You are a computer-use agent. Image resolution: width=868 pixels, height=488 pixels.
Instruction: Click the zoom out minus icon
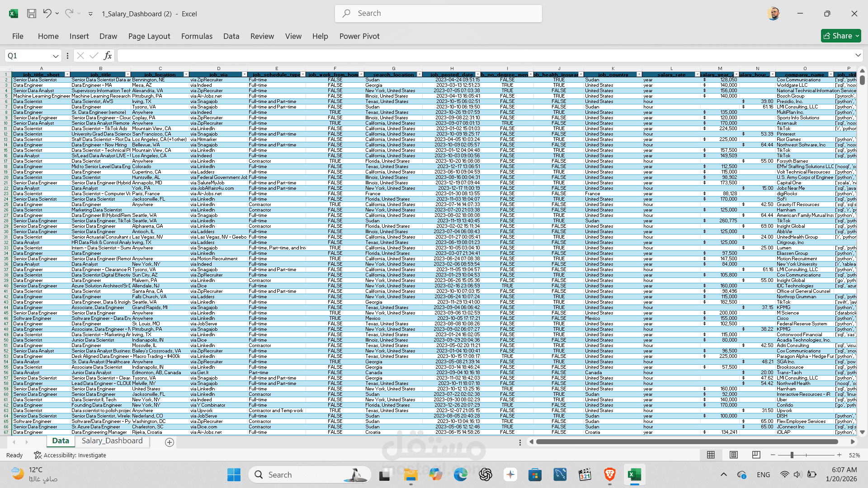coord(773,455)
